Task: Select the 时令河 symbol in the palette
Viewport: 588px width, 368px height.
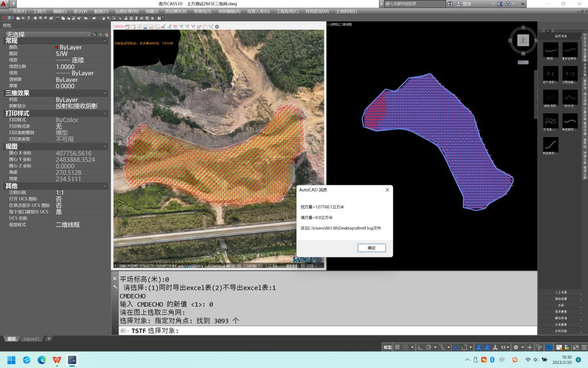Action: point(570,97)
